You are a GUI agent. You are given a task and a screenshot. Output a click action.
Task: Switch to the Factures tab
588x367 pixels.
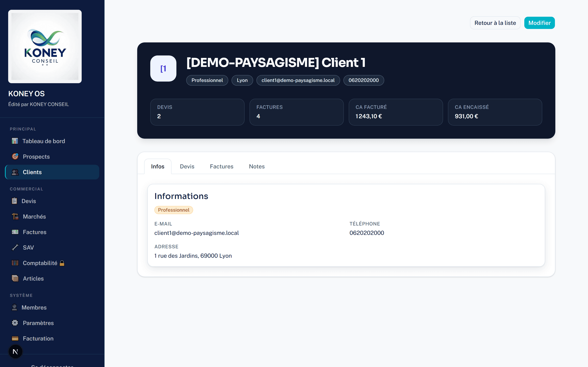coord(222,167)
